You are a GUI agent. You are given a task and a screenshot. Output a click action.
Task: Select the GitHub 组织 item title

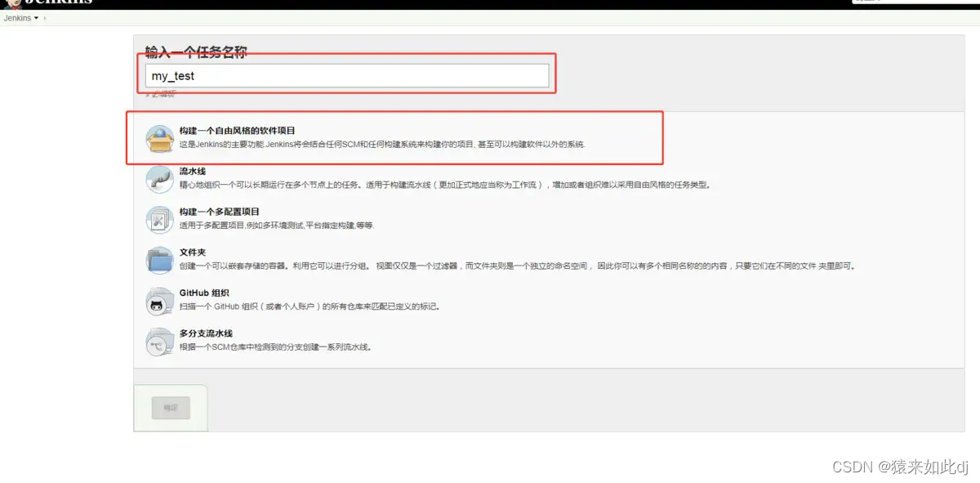tap(204, 293)
